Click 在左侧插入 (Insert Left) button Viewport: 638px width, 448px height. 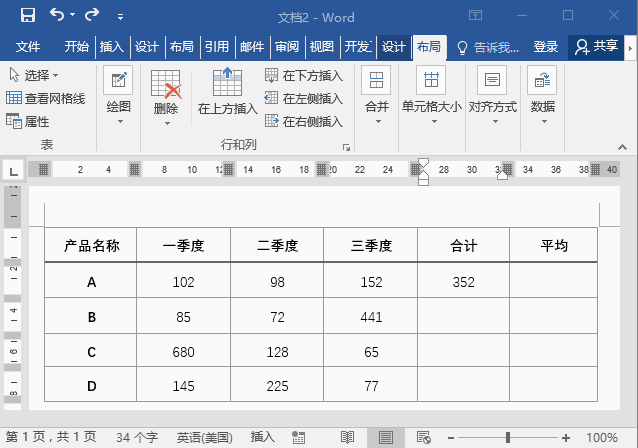(x=304, y=99)
